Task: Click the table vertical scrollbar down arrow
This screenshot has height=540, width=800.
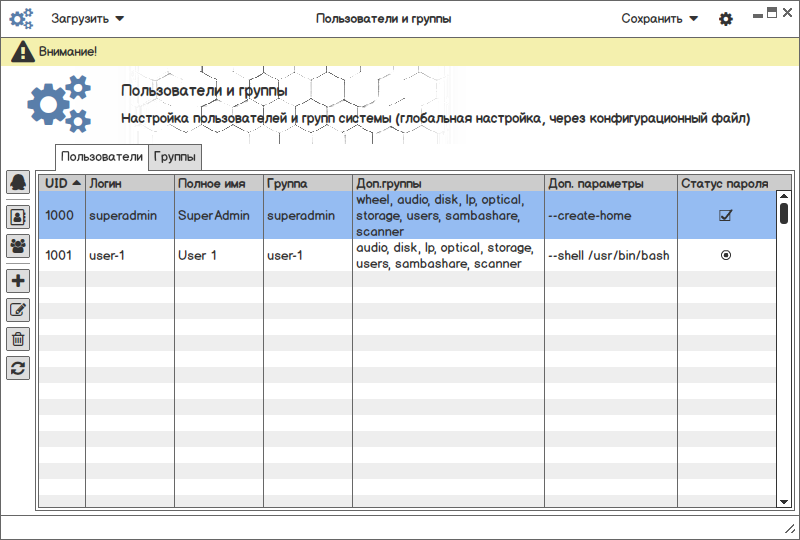Action: point(784,500)
